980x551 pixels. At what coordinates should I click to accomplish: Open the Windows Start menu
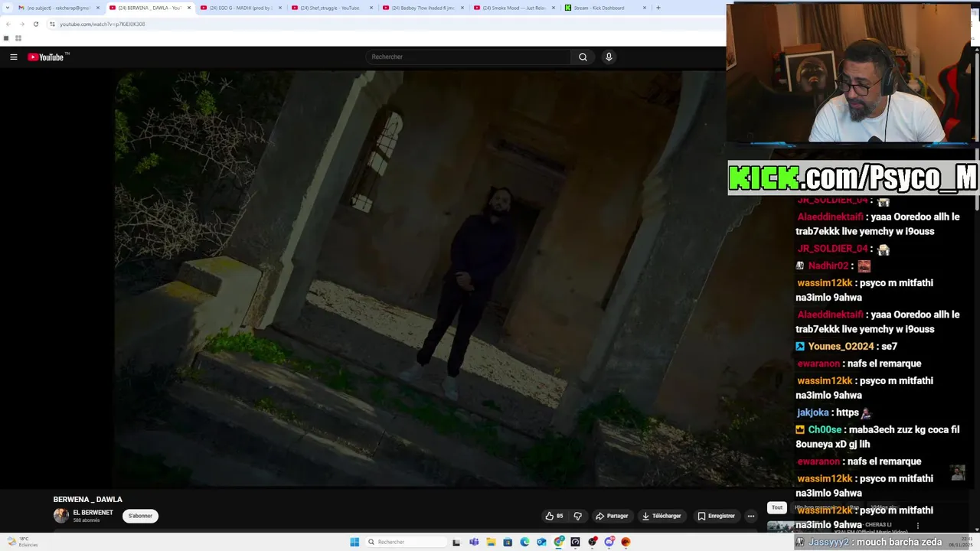[354, 542]
